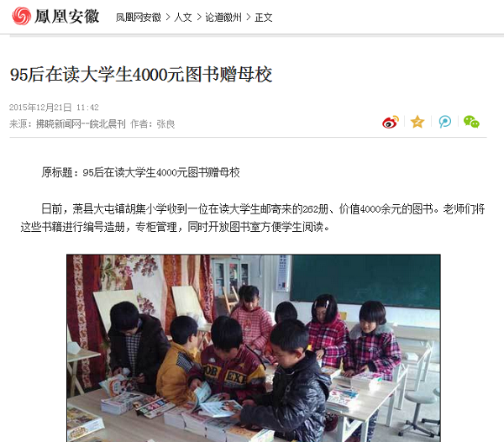Open the 论道徽州 breadcrumb link
This screenshot has height=442, width=504.
[x=223, y=18]
